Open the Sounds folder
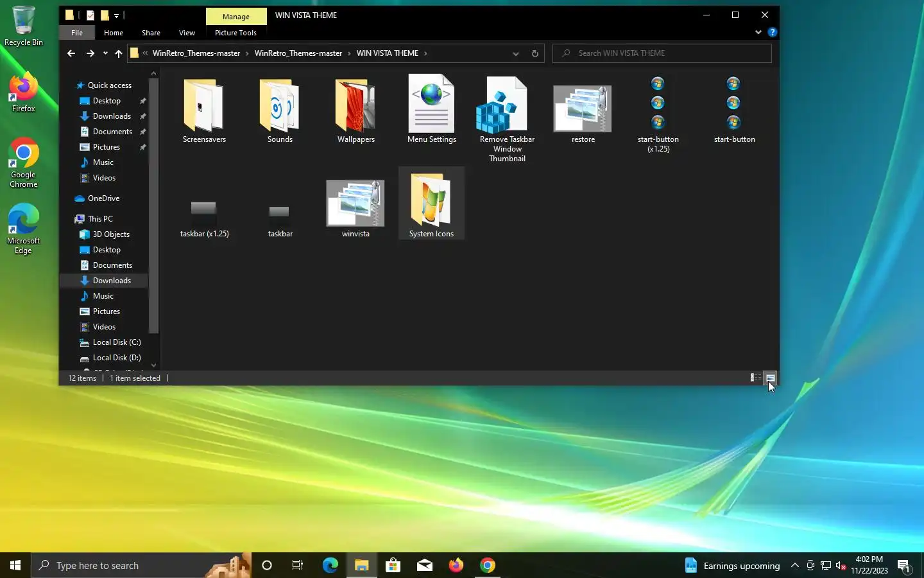The height and width of the screenshot is (578, 924). pos(280,110)
